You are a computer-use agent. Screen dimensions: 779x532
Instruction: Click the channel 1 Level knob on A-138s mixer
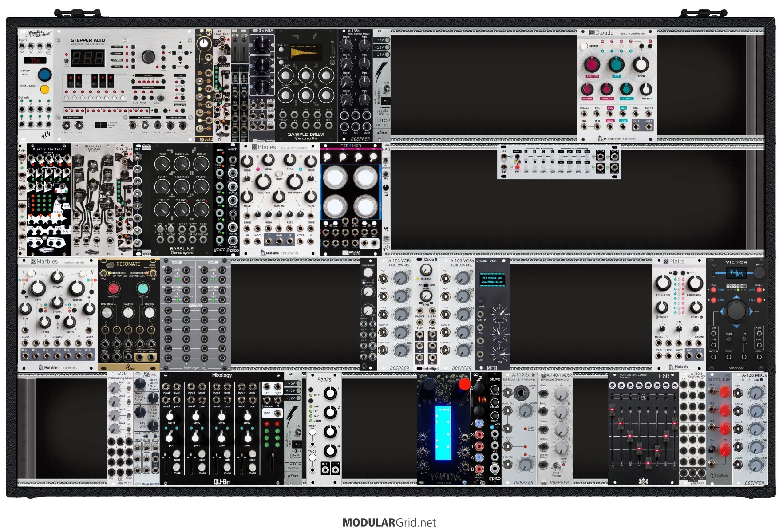pyautogui.click(x=347, y=45)
